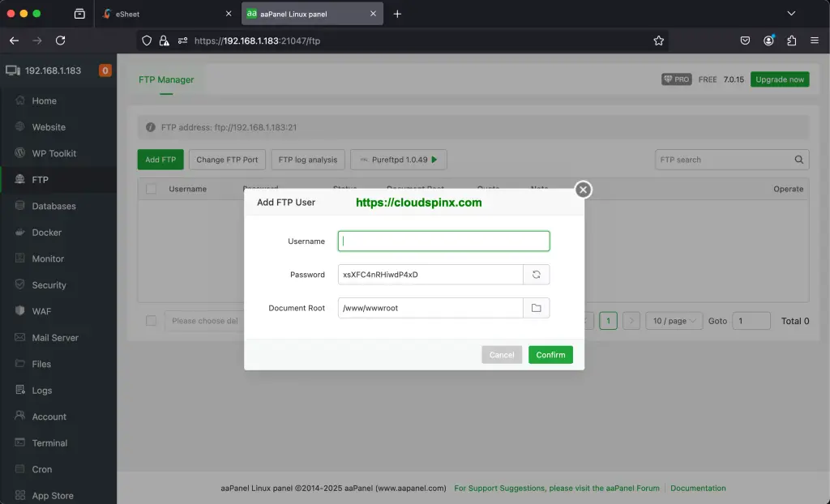Image resolution: width=830 pixels, height=504 pixels.
Task: Open the Firefox application menu
Action: tap(815, 41)
